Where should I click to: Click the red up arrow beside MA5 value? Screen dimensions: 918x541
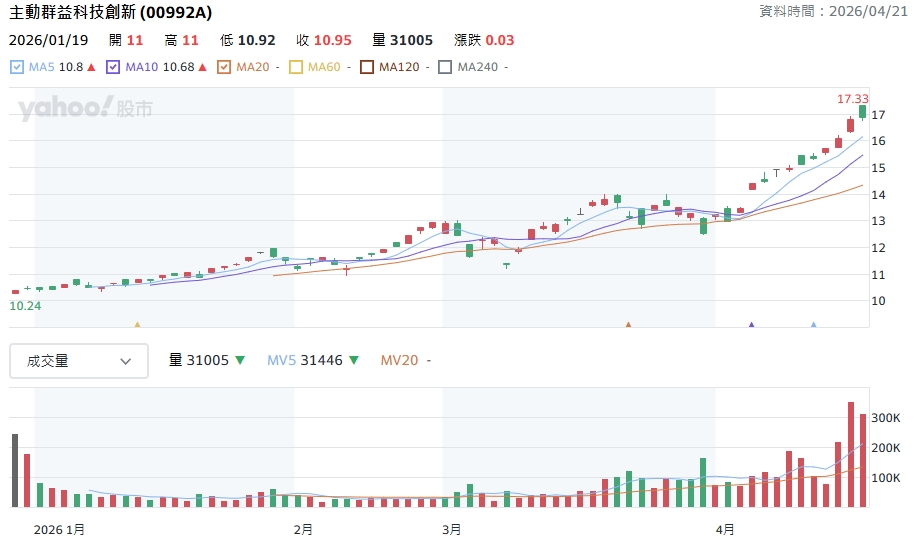click(x=91, y=67)
